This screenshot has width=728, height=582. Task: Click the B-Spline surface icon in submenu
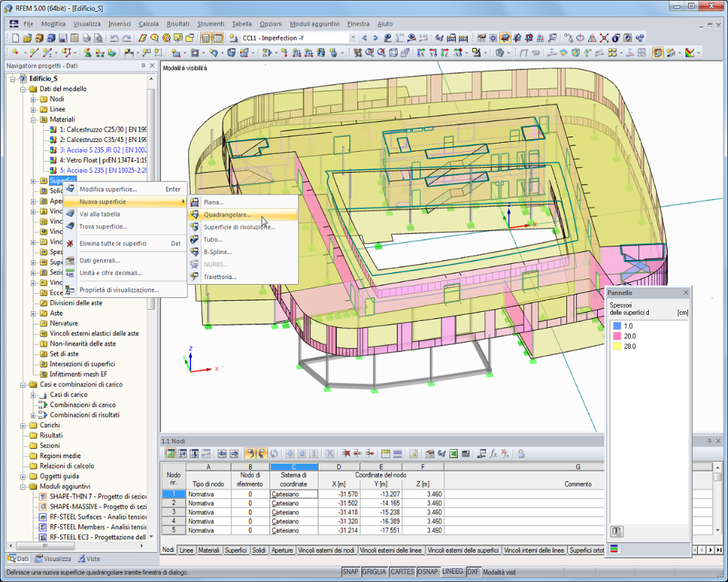(195, 252)
